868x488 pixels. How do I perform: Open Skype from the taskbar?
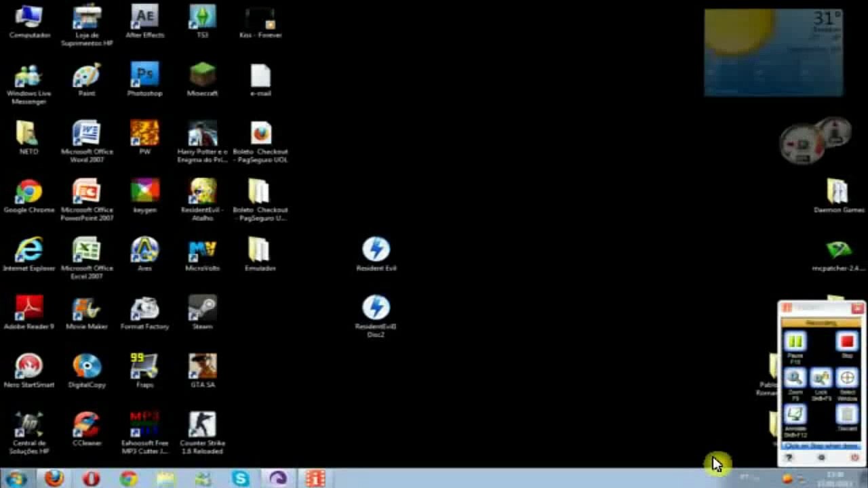point(240,479)
